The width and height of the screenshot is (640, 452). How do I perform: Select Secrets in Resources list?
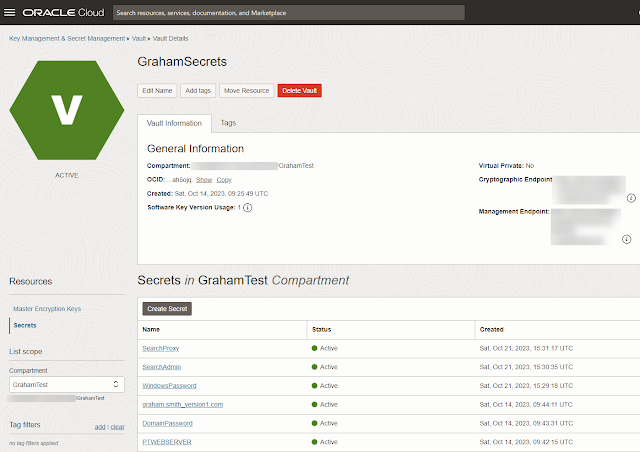click(x=25, y=325)
